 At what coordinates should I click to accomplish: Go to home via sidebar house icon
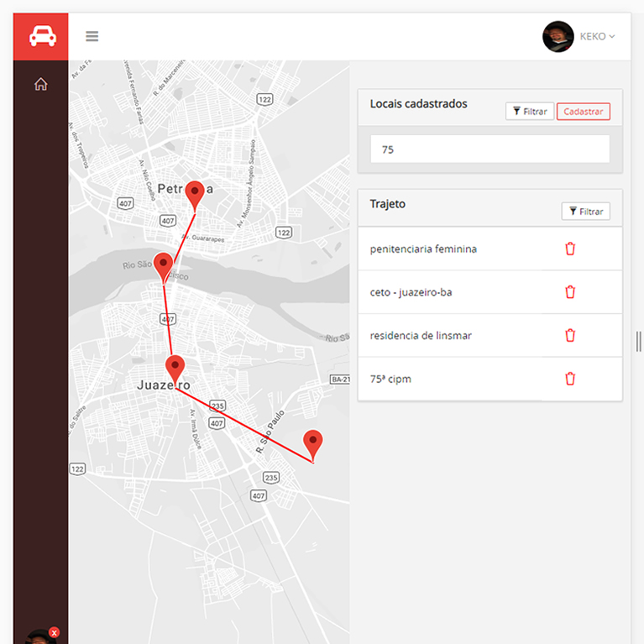tap(40, 84)
